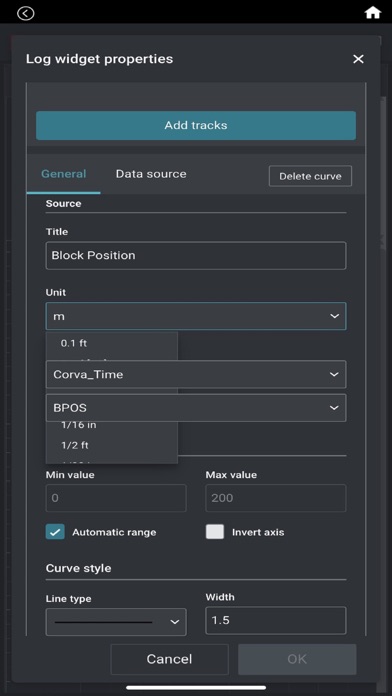Expand the Corva_Time dropdown

[x=196, y=374]
